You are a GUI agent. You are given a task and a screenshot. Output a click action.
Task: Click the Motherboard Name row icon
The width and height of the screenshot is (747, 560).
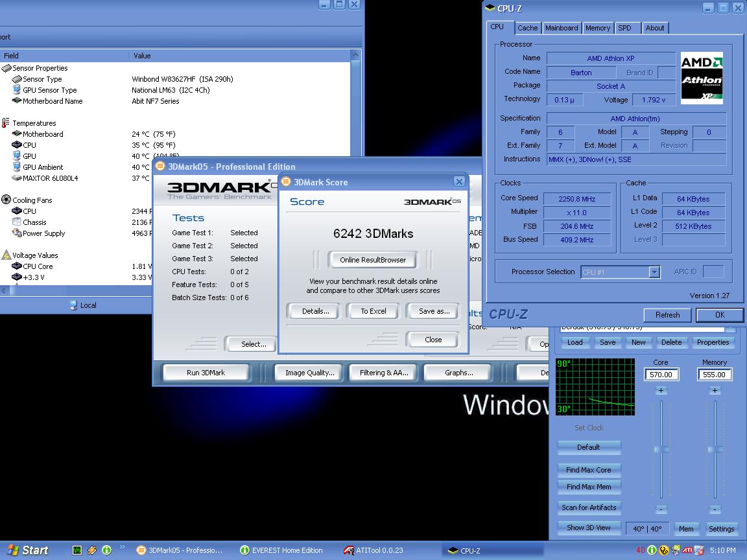(x=17, y=101)
